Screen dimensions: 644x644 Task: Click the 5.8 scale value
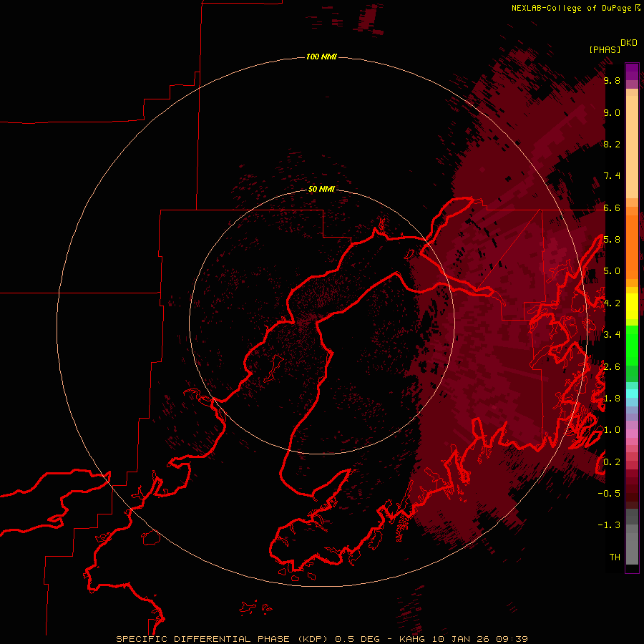pyautogui.click(x=612, y=240)
